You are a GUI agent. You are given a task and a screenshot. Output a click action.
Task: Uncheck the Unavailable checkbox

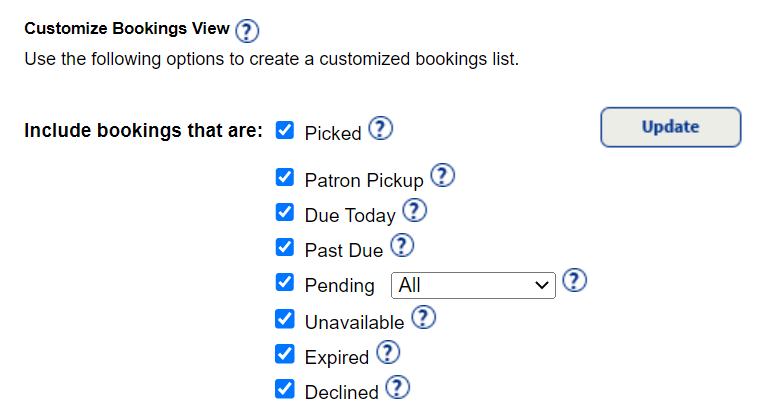[285, 320]
